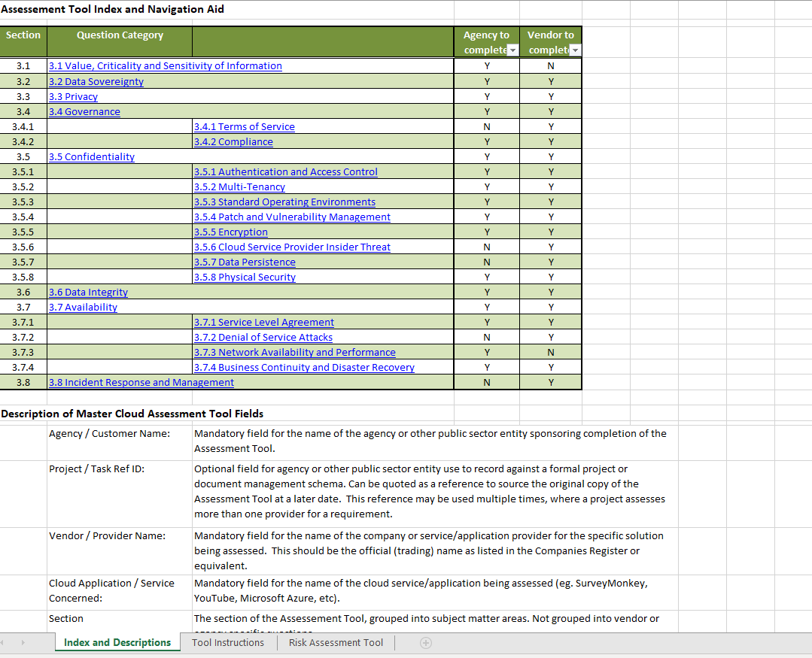Image resolution: width=812 pixels, height=658 pixels.
Task: Add a new worksheet via the plus icon
Action: click(x=426, y=643)
